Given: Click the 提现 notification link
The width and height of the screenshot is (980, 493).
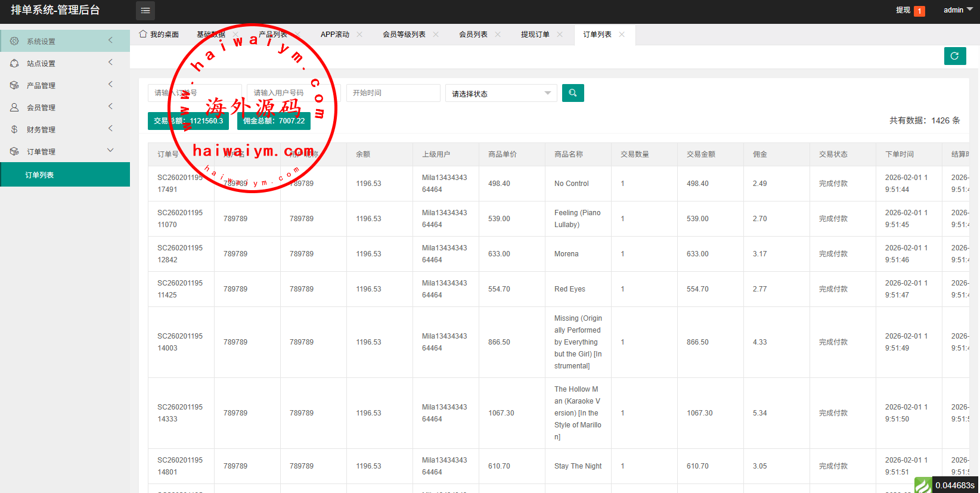Looking at the screenshot, I should point(903,10).
